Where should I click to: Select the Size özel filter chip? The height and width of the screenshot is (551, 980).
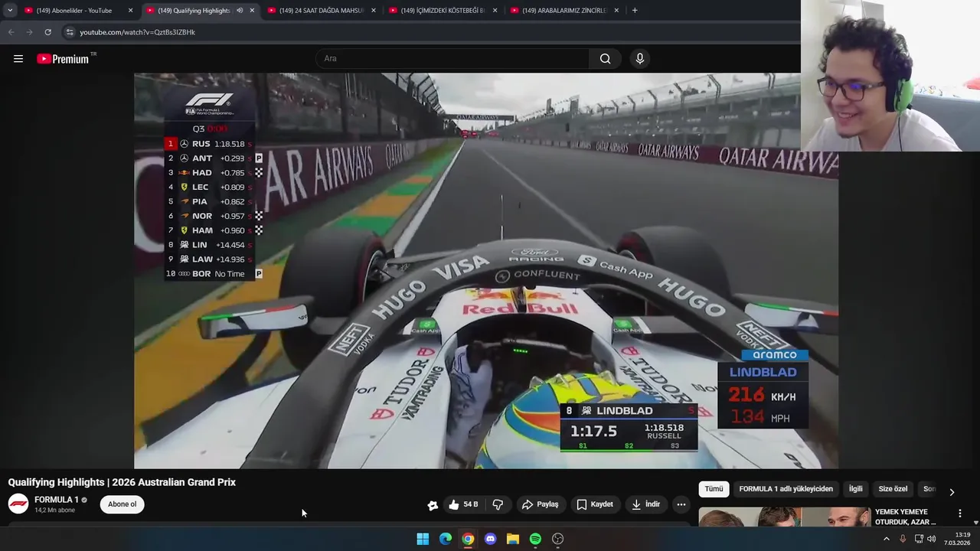pyautogui.click(x=893, y=489)
